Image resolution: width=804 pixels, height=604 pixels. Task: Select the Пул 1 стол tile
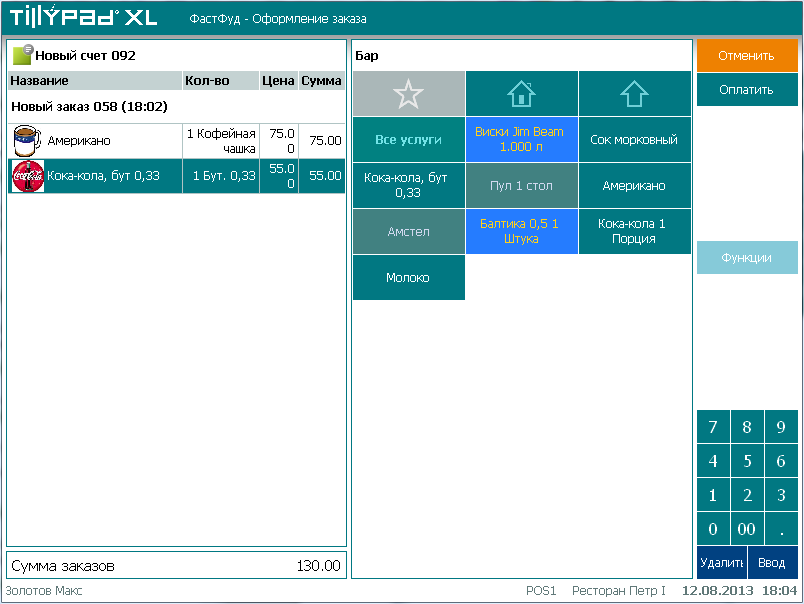click(521, 185)
